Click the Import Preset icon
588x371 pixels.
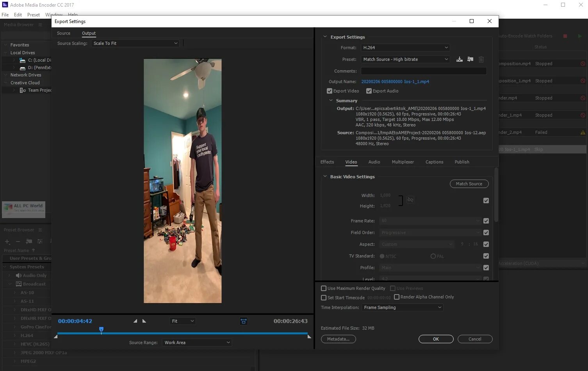tap(470, 59)
